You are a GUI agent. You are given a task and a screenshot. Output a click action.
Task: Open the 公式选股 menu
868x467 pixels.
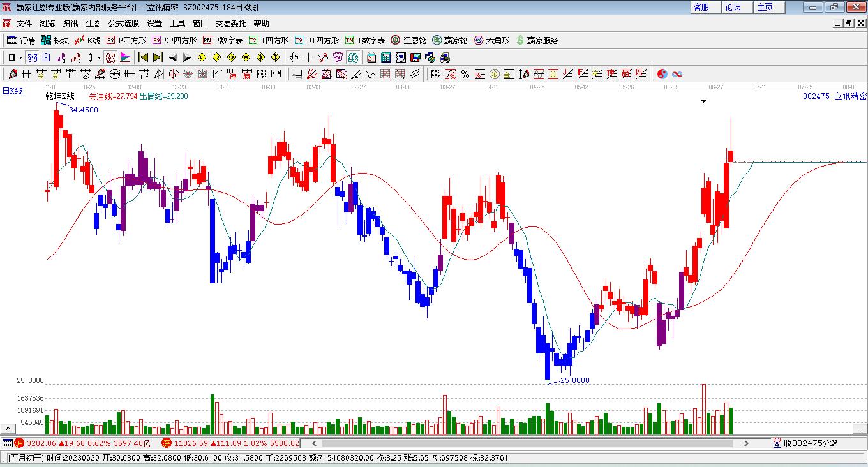124,24
